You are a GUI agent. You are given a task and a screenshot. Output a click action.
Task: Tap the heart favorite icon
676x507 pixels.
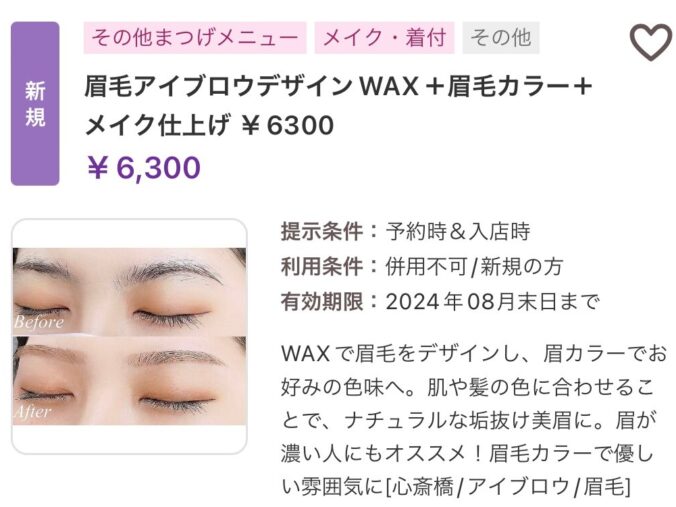[651, 42]
